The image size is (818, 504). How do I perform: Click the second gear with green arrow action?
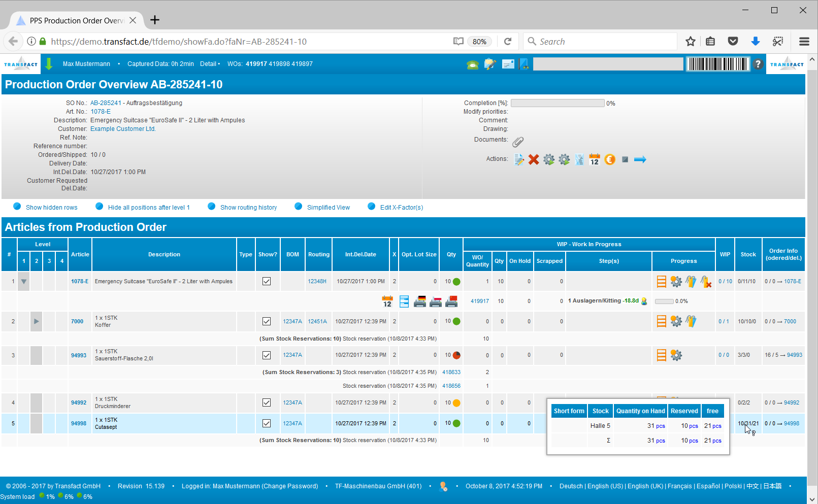pyautogui.click(x=564, y=160)
